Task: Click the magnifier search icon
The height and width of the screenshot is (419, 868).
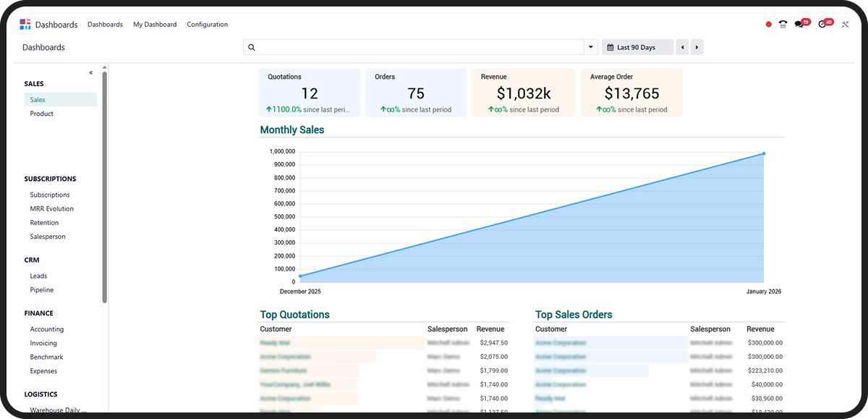Action: 252,48
